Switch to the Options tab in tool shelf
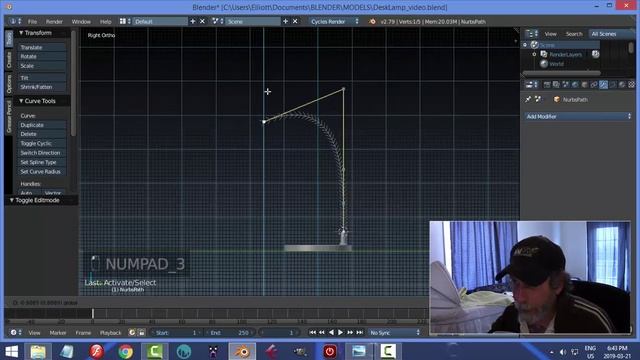640x360 pixels. (x=9, y=84)
